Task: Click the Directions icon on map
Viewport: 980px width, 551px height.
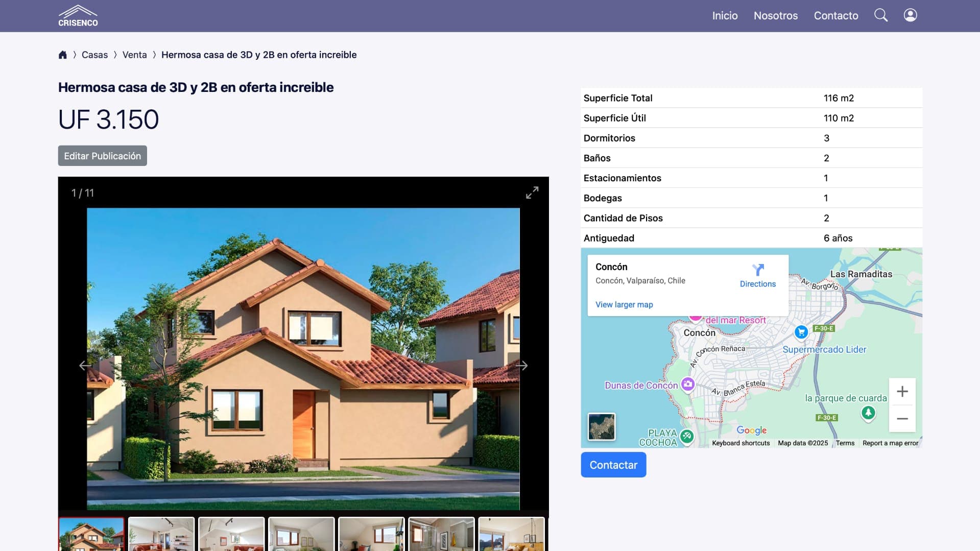Action: click(758, 270)
